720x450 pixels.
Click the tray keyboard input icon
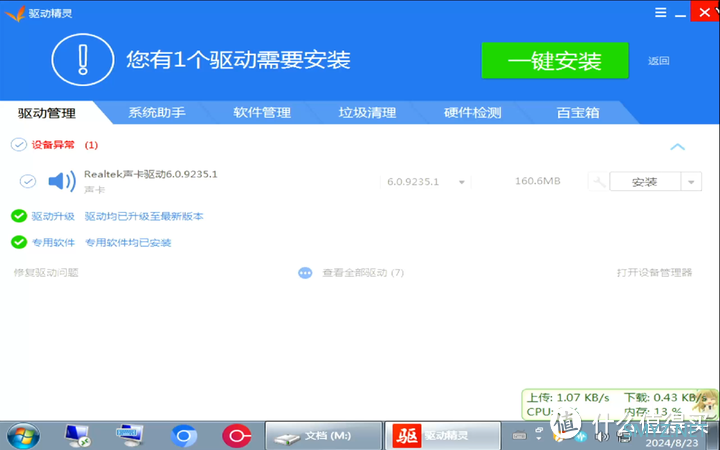[519, 435]
